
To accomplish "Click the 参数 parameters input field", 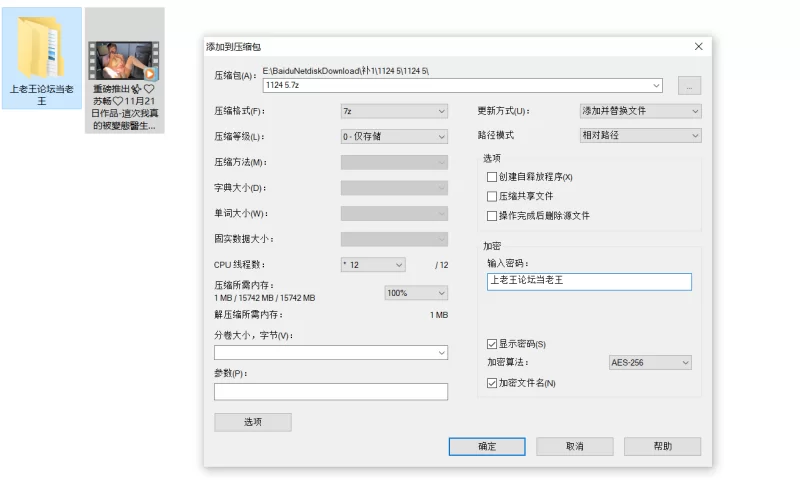I will [331, 391].
